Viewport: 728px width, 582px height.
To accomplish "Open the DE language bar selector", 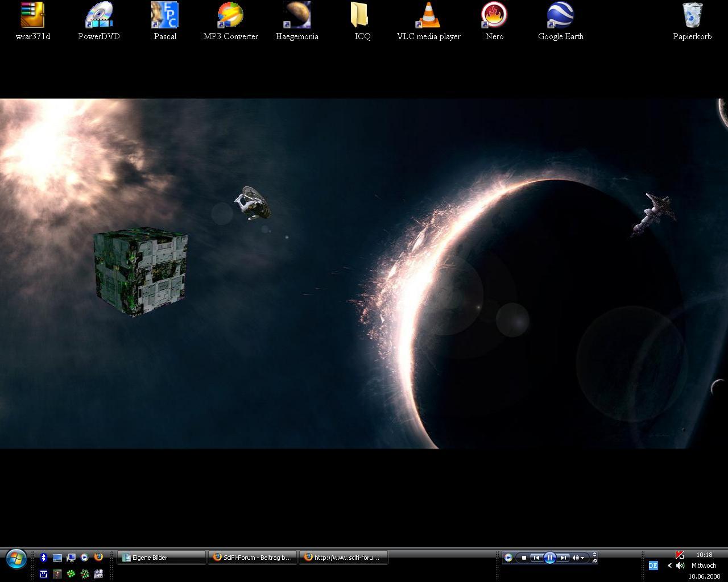I will (x=653, y=566).
